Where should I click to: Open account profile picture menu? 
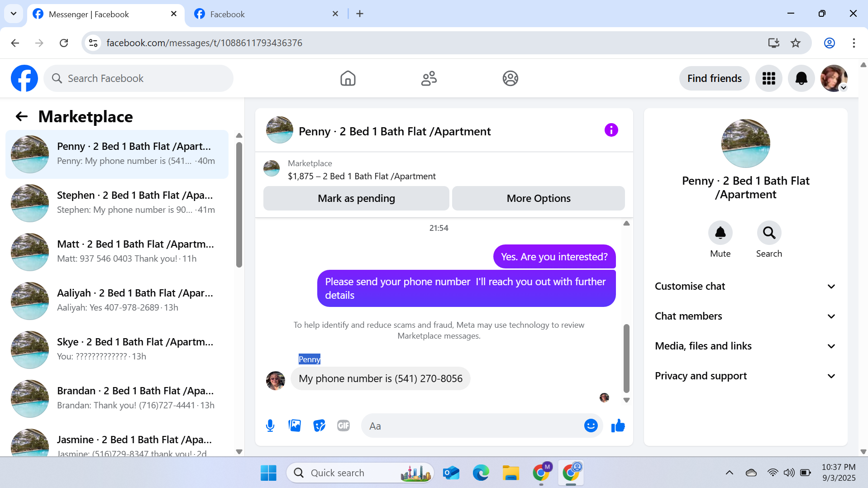[834, 78]
